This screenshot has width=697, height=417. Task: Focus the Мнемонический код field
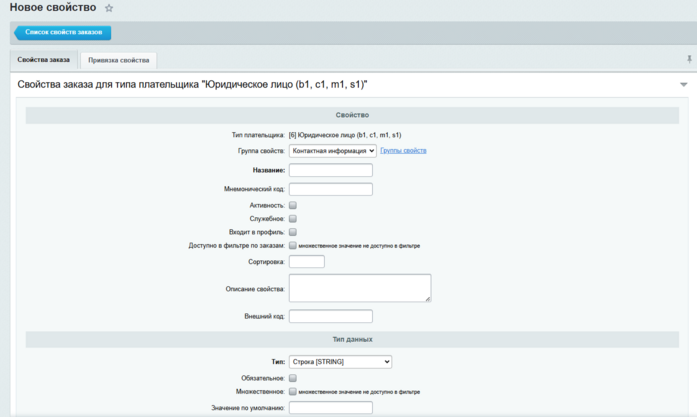coord(331,189)
